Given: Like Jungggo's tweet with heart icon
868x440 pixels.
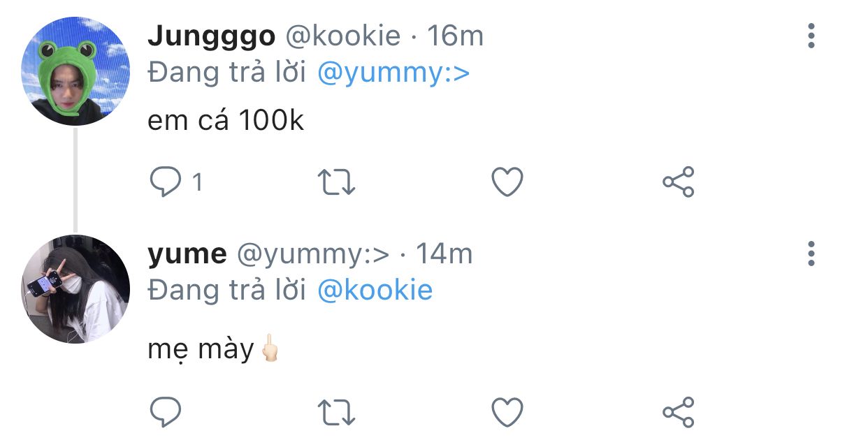Looking at the screenshot, I should coord(507,182).
